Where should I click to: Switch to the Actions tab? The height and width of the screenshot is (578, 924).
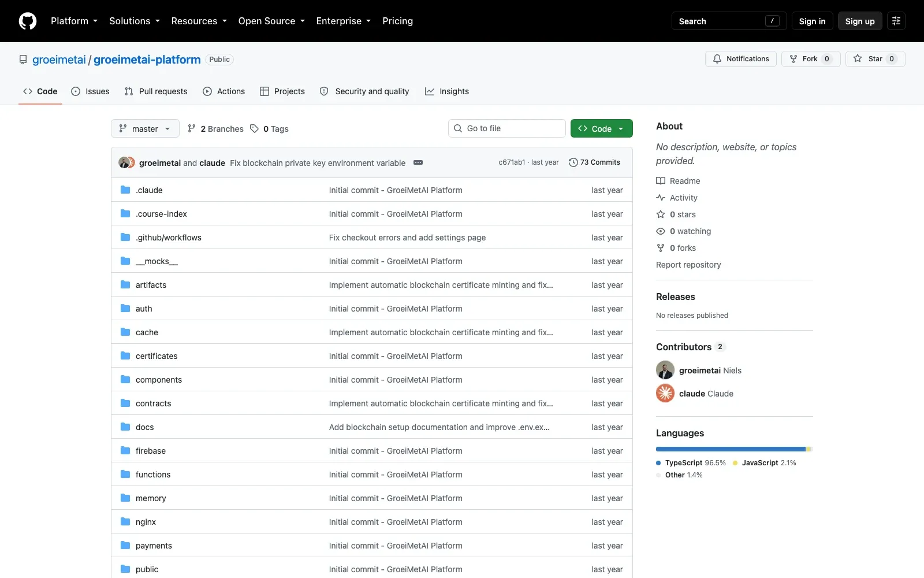(x=224, y=91)
